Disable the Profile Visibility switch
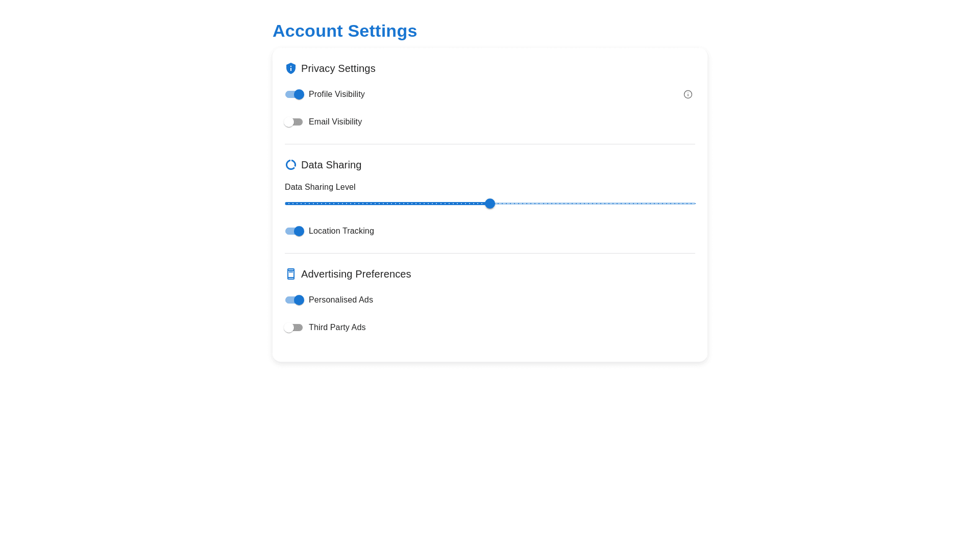The width and height of the screenshot is (980, 551). 295,94
